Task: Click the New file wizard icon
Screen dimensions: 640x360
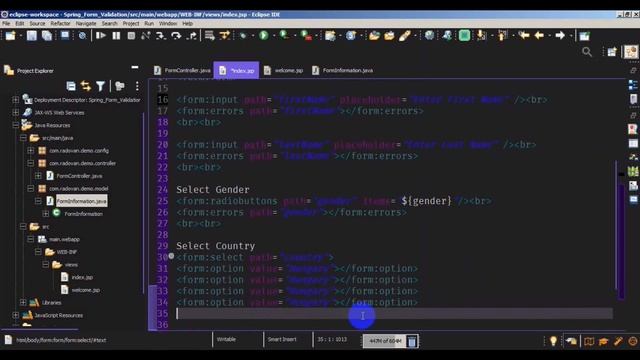Action: (x=10, y=36)
